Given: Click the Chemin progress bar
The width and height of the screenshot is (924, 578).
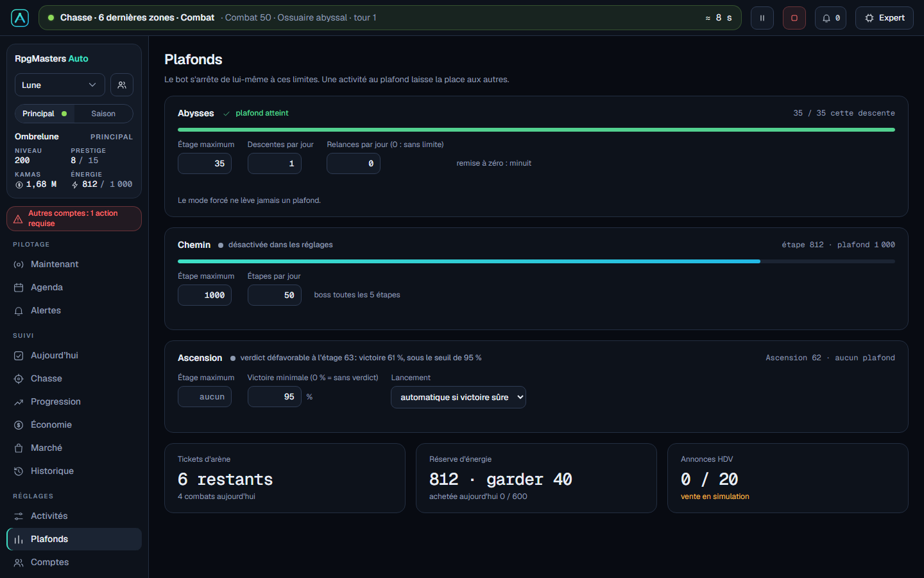Looking at the screenshot, I should pyautogui.click(x=536, y=261).
